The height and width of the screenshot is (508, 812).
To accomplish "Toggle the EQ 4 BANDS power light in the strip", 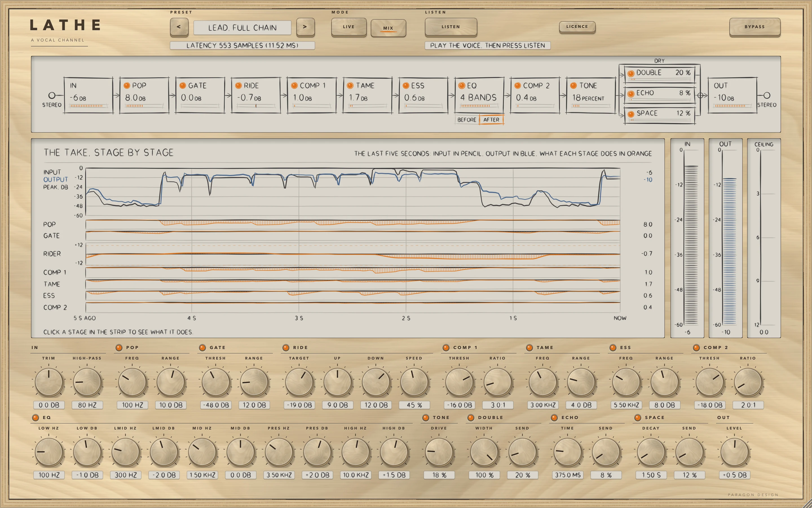I will pyautogui.click(x=462, y=86).
